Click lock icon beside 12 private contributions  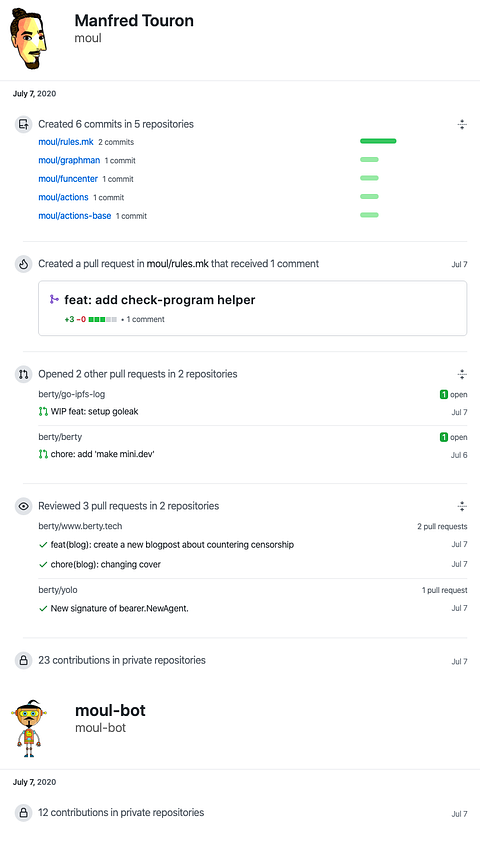[x=23, y=813]
